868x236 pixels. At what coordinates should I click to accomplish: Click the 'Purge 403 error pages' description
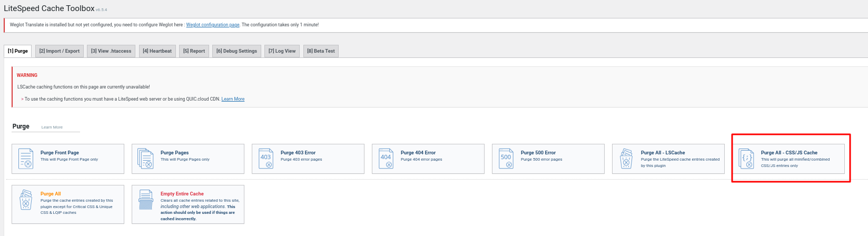pos(301,160)
